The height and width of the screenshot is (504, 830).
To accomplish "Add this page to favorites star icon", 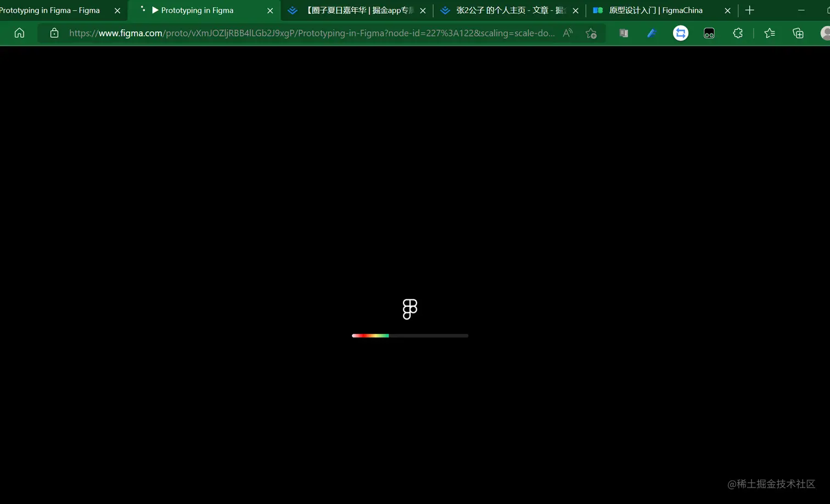I will click(591, 33).
